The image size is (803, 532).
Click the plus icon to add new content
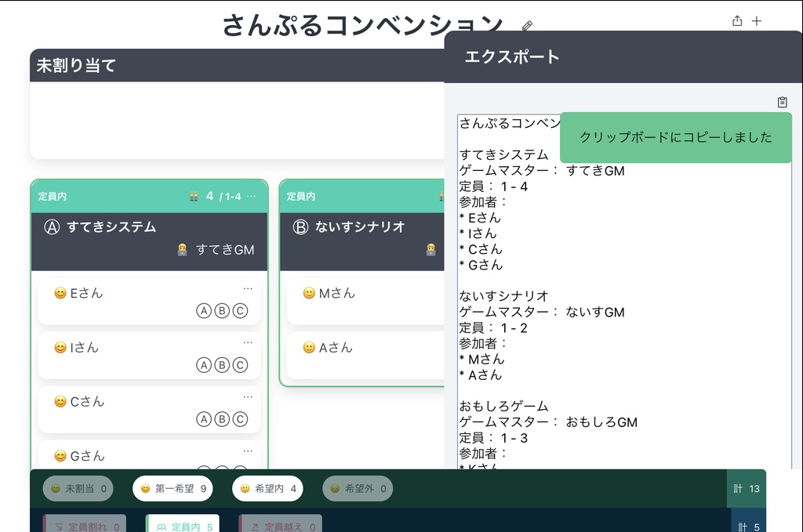(x=757, y=21)
